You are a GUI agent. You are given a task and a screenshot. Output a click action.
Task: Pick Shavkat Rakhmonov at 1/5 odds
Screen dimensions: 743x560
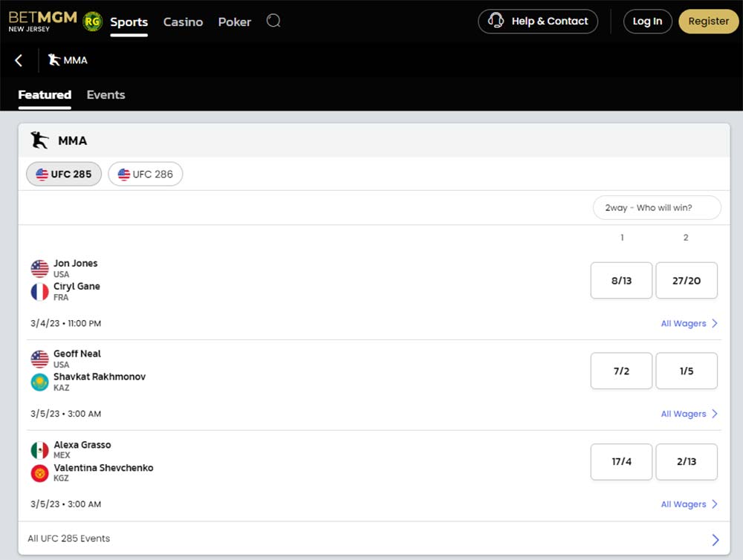pyautogui.click(x=686, y=371)
